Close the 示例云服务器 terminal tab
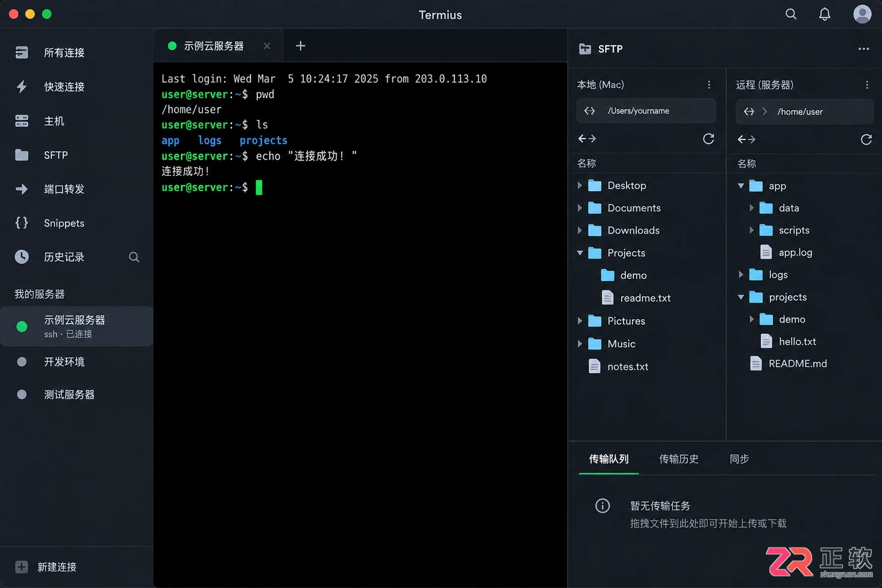The width and height of the screenshot is (882, 588). coord(267,46)
